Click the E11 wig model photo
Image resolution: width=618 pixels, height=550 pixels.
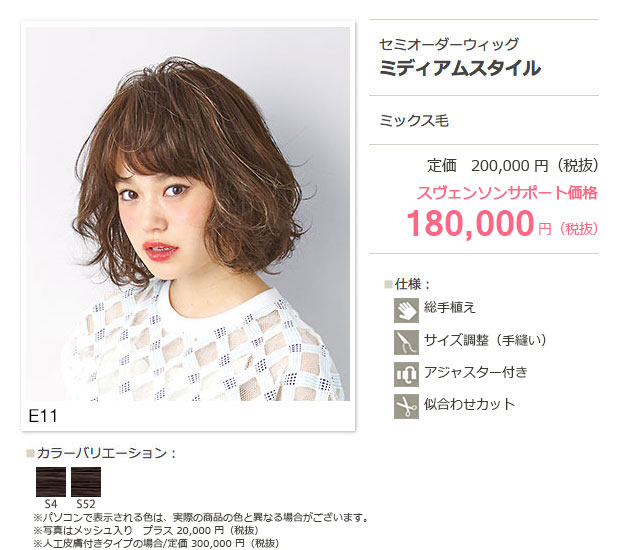pyautogui.click(x=188, y=214)
